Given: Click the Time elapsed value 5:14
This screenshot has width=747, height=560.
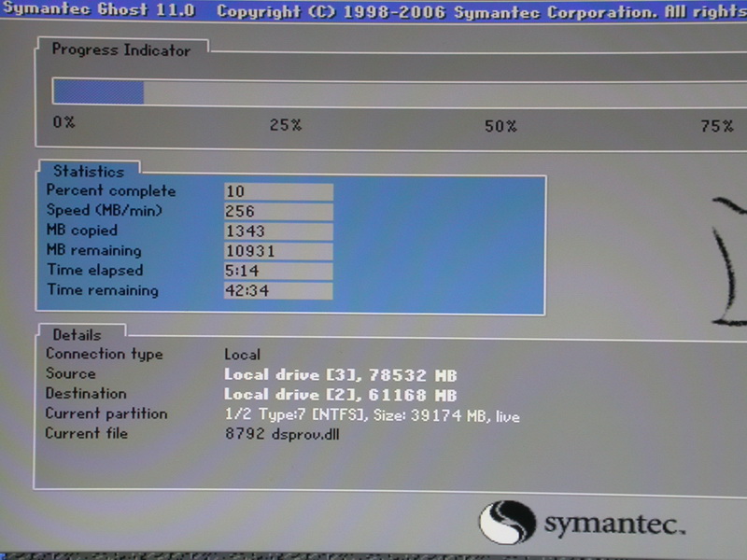Looking at the screenshot, I should pyautogui.click(x=278, y=271).
